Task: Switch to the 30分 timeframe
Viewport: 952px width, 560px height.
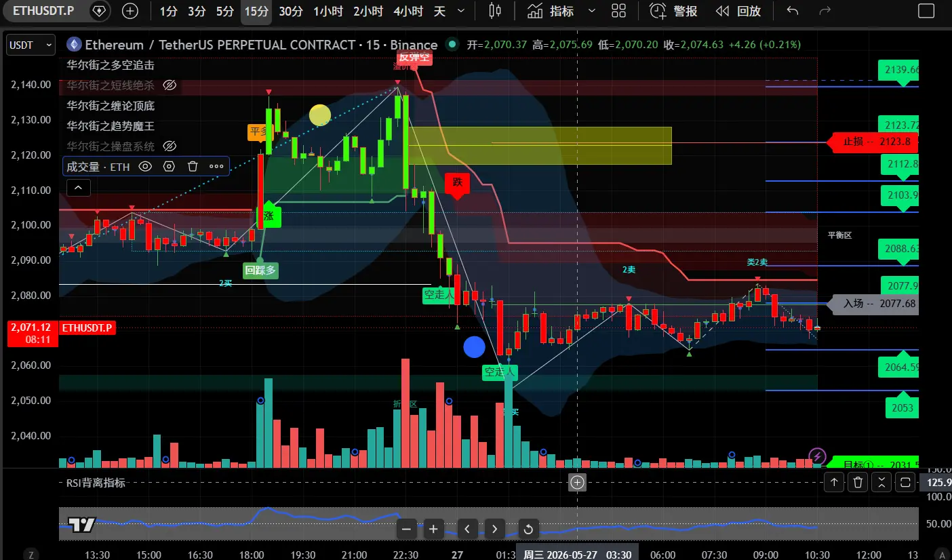Action: (x=291, y=11)
